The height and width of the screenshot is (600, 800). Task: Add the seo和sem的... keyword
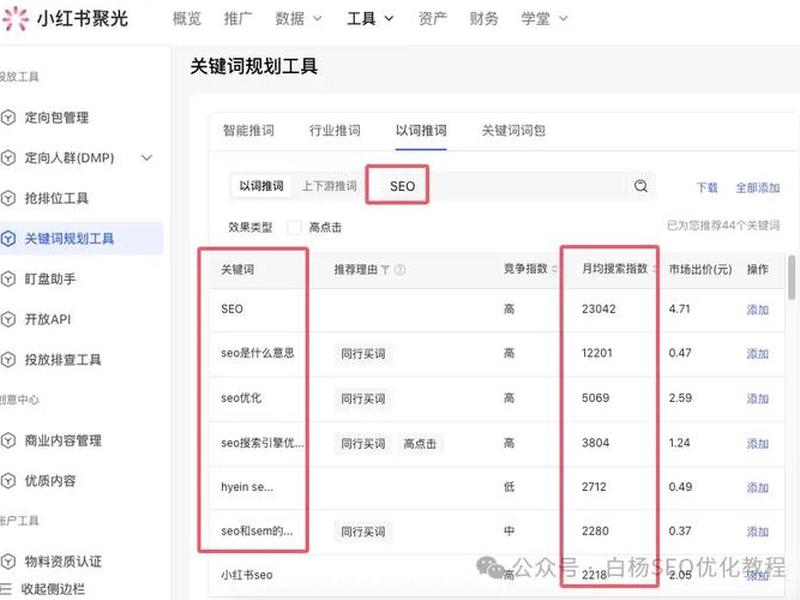pyautogui.click(x=758, y=532)
